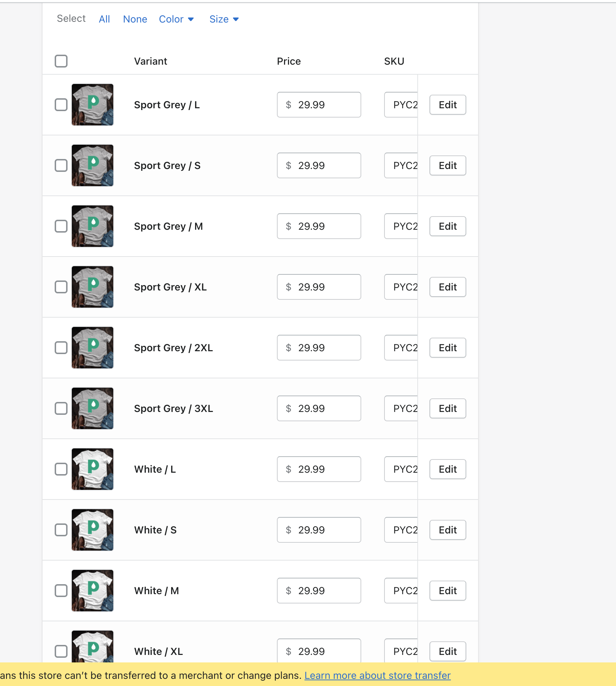Edit the Sport Grey / L variant

(x=448, y=105)
